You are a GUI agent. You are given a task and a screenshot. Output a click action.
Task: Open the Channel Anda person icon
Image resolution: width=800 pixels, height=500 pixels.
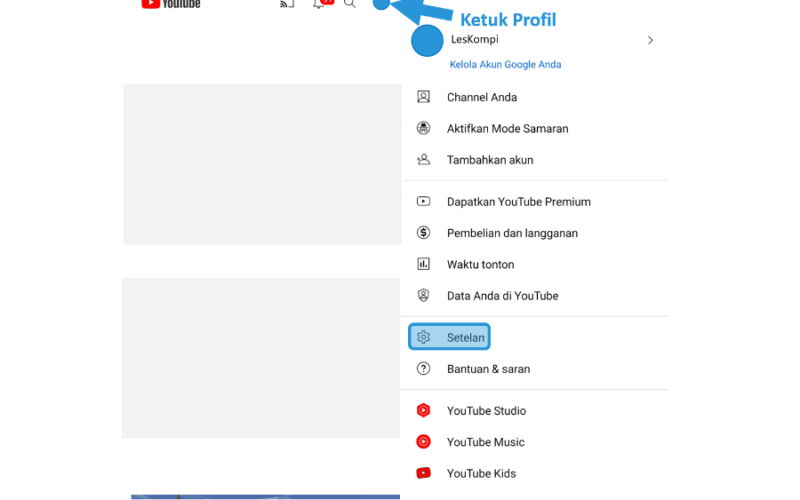point(423,97)
